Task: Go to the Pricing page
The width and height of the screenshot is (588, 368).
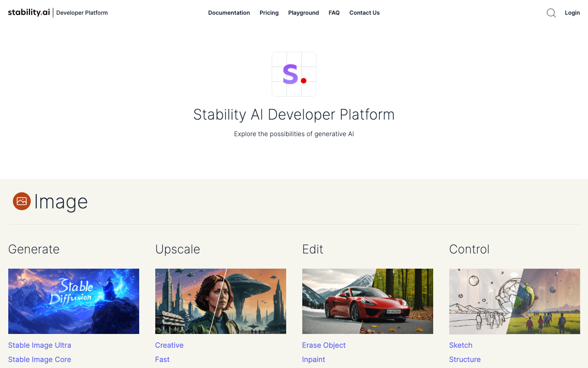Action: coord(269,13)
